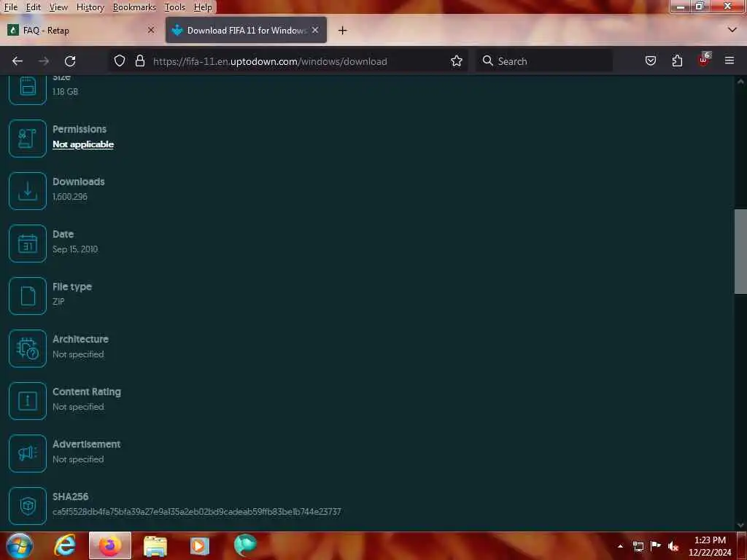Screen dimensions: 747x560
Task: Open the Firefox hamburger menu
Action: point(729,61)
